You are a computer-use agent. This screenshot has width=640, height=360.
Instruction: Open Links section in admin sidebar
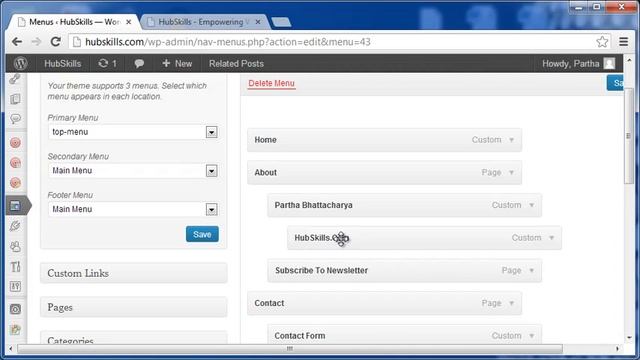coord(15,79)
